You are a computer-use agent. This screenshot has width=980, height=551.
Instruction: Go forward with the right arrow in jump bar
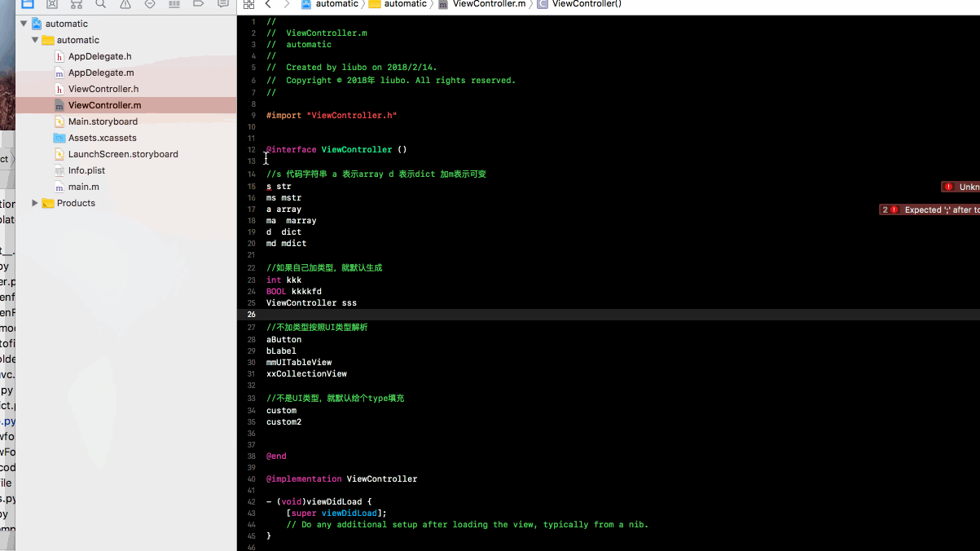click(x=286, y=4)
